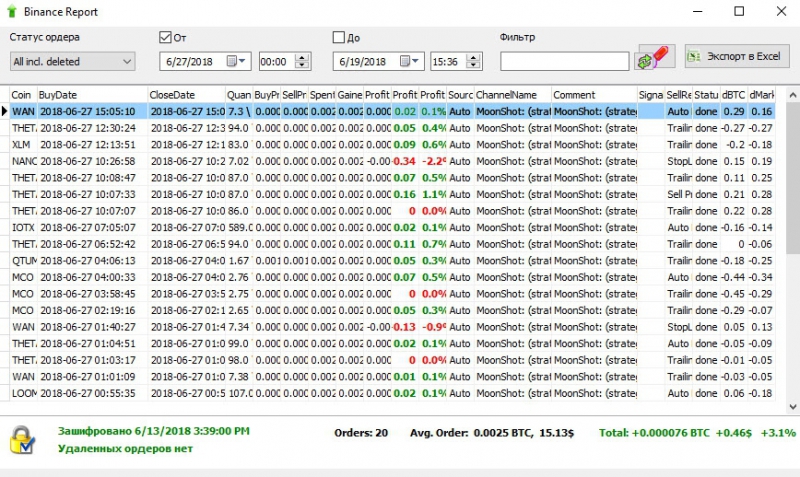Sort by the Comment column header
The image size is (800, 477).
[594, 95]
